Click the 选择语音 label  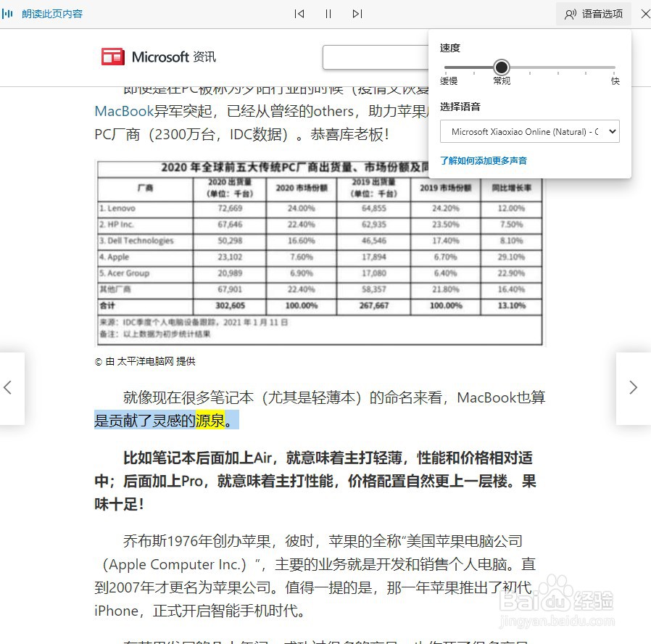460,107
